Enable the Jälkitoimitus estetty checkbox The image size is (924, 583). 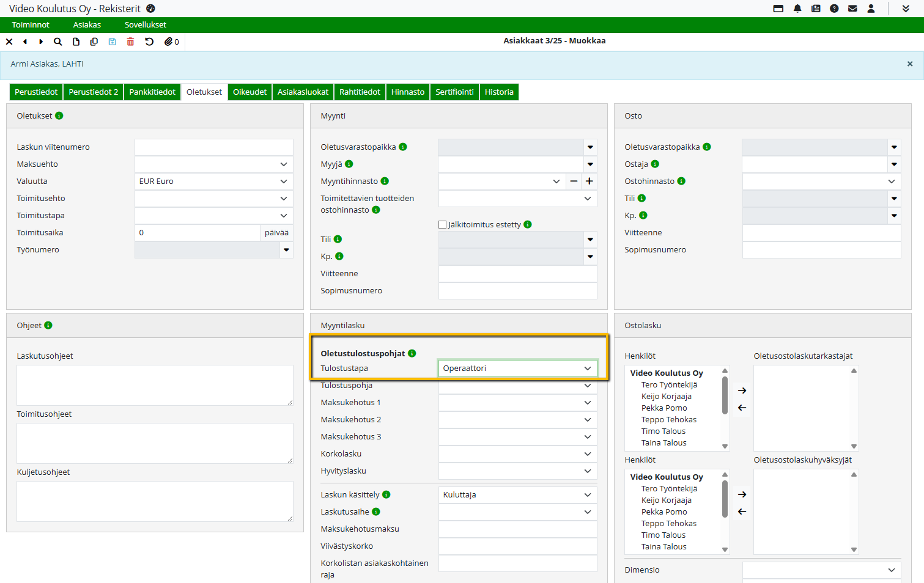443,224
